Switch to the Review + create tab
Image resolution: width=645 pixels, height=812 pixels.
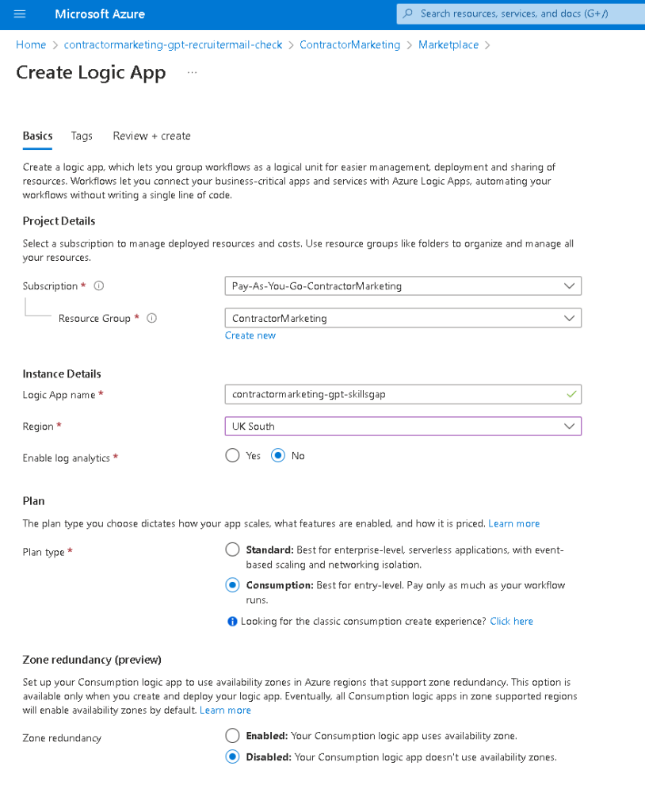(151, 136)
